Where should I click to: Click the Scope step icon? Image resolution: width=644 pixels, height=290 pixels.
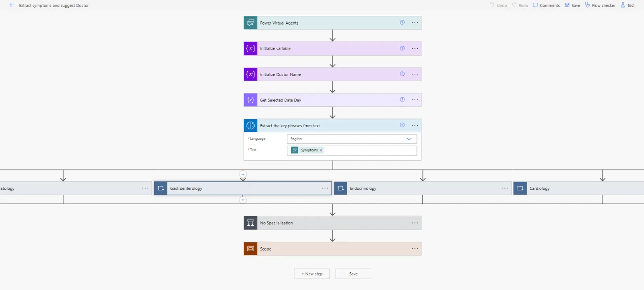pyautogui.click(x=250, y=249)
